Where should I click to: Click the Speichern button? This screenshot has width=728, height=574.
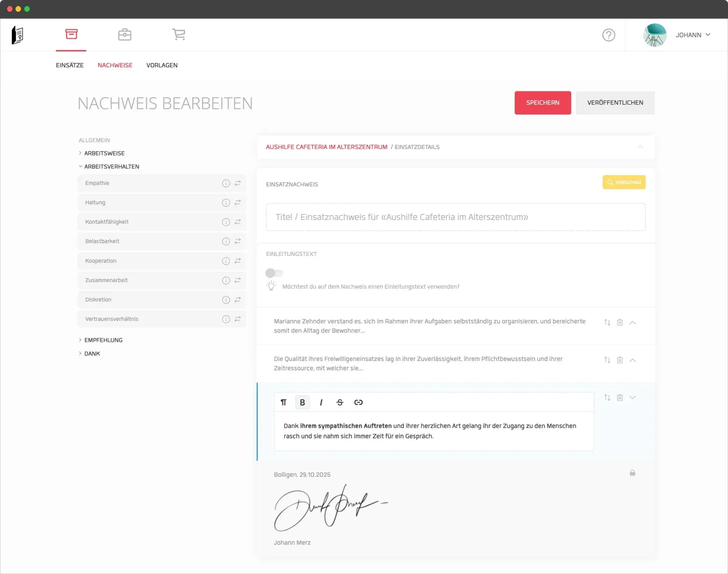543,103
